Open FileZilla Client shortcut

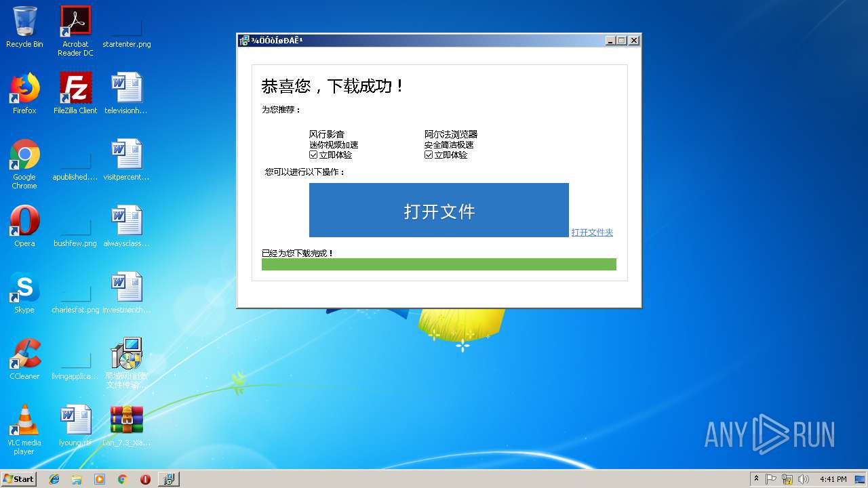coord(75,94)
